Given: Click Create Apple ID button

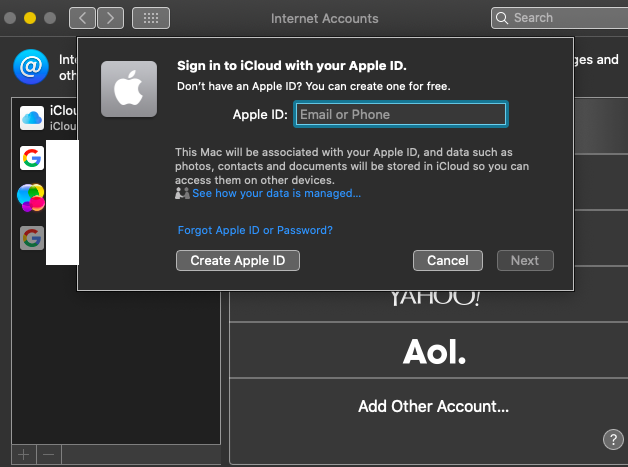Looking at the screenshot, I should [x=238, y=261].
